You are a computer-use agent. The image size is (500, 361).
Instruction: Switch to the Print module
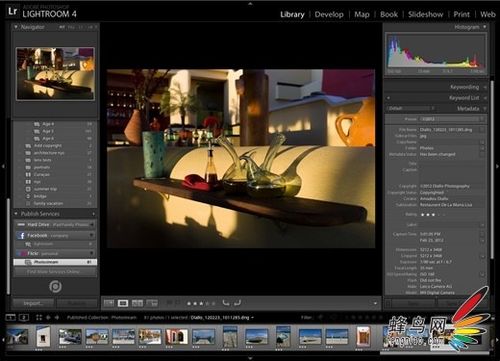click(x=462, y=14)
